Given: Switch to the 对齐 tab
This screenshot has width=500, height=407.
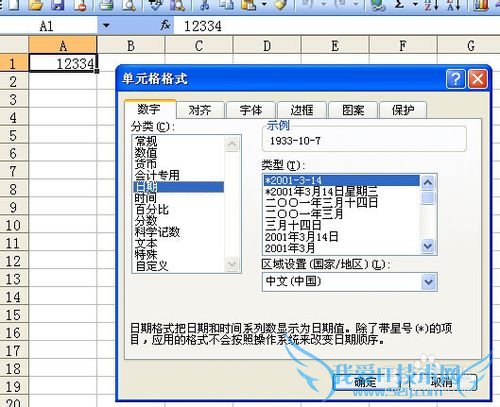Looking at the screenshot, I should click(x=200, y=110).
